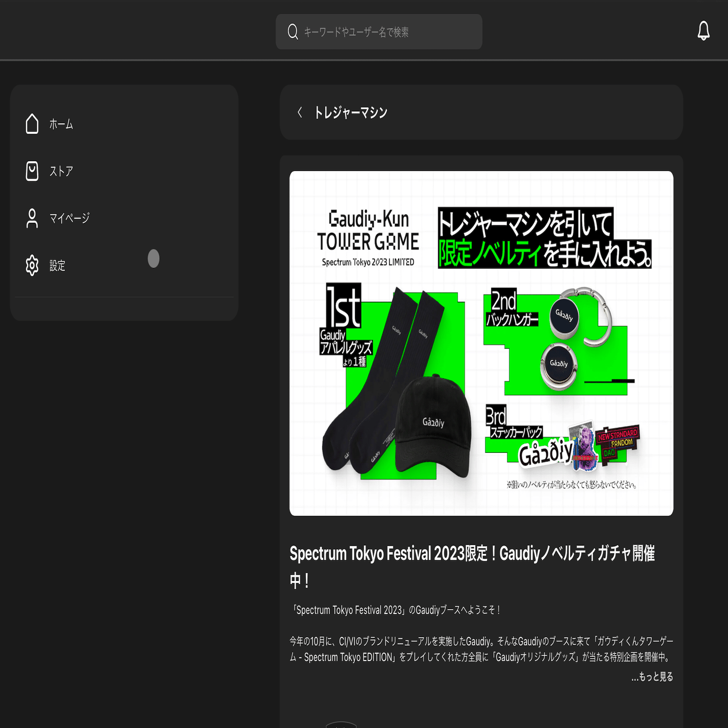This screenshot has width=728, height=728.
Task: Open the ホーム house icon in sidebar
Action: click(x=32, y=124)
